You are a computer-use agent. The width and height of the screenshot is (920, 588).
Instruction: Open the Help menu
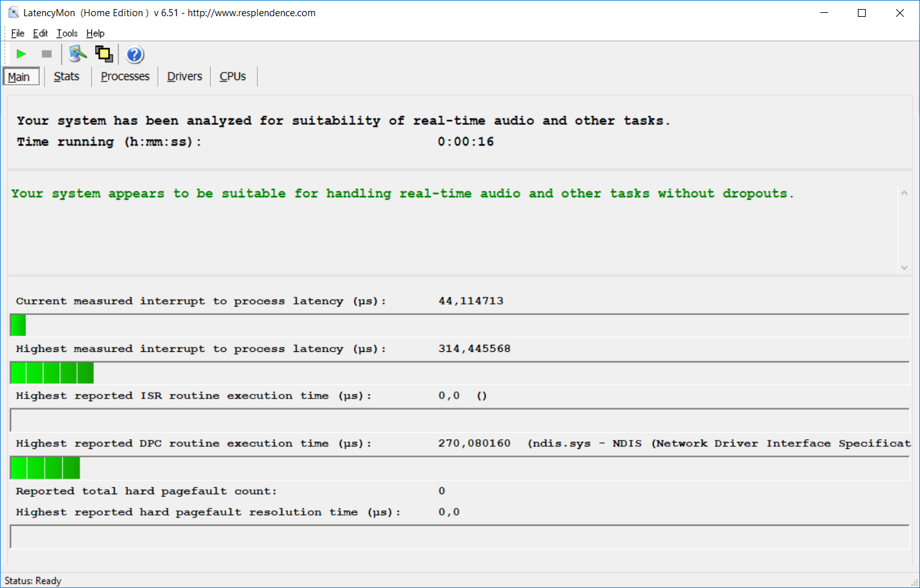coord(95,34)
